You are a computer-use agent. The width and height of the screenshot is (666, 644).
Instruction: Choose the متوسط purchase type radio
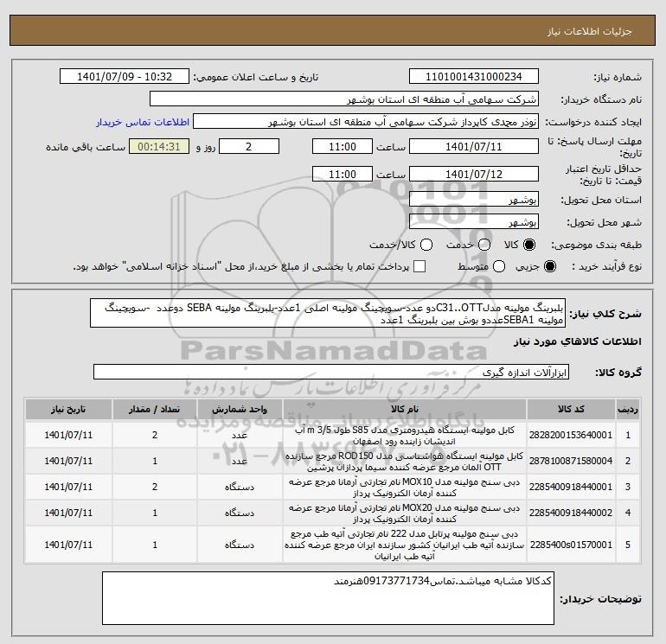[499, 266]
